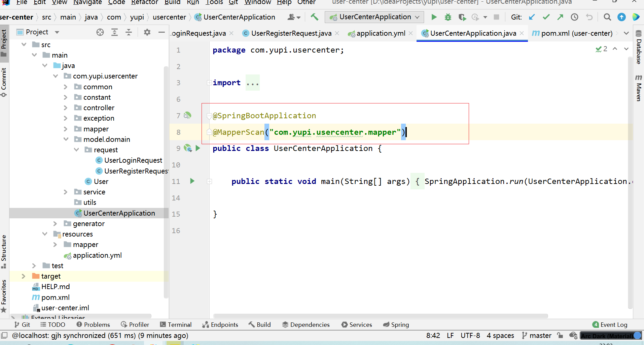The width and height of the screenshot is (644, 345).
Task: Expand the common package
Action: coord(66,87)
